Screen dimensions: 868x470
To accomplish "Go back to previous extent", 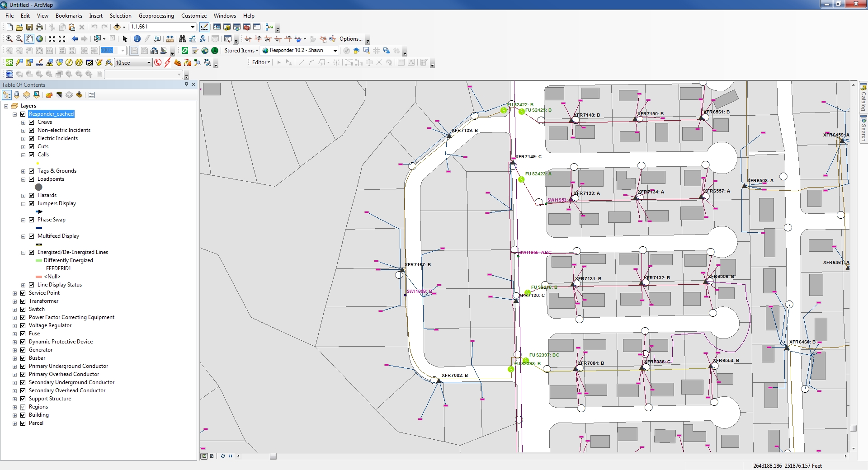I will [x=75, y=39].
